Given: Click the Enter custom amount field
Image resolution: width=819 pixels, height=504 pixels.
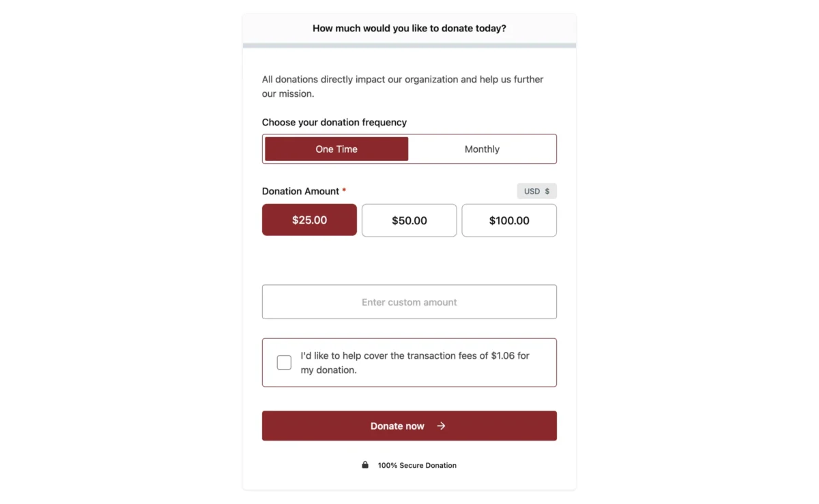Looking at the screenshot, I should (409, 302).
